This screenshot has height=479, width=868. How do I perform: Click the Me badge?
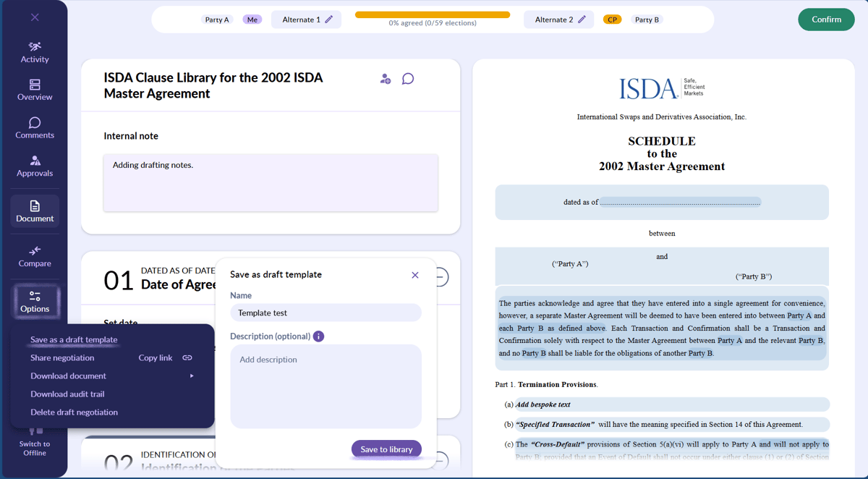(252, 20)
